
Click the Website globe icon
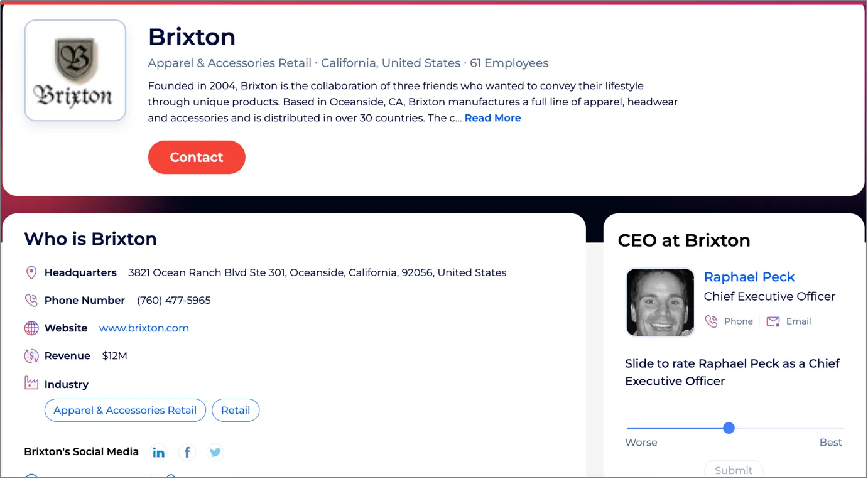(x=31, y=328)
